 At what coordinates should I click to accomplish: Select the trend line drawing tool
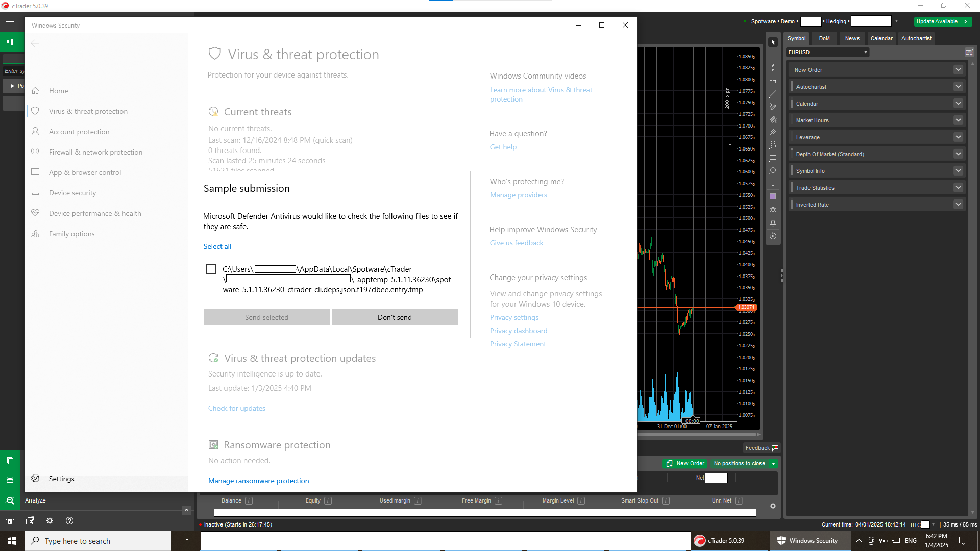(x=773, y=94)
